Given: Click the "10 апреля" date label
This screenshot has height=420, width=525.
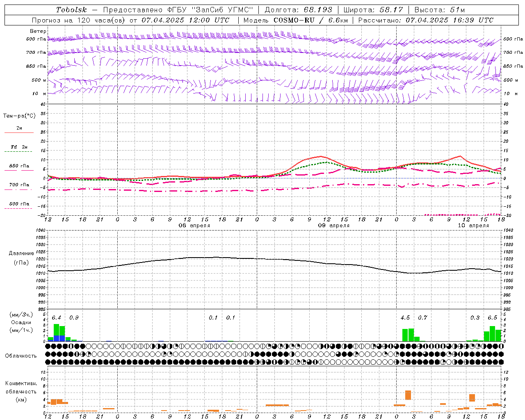Looking at the screenshot, I should (473, 226).
